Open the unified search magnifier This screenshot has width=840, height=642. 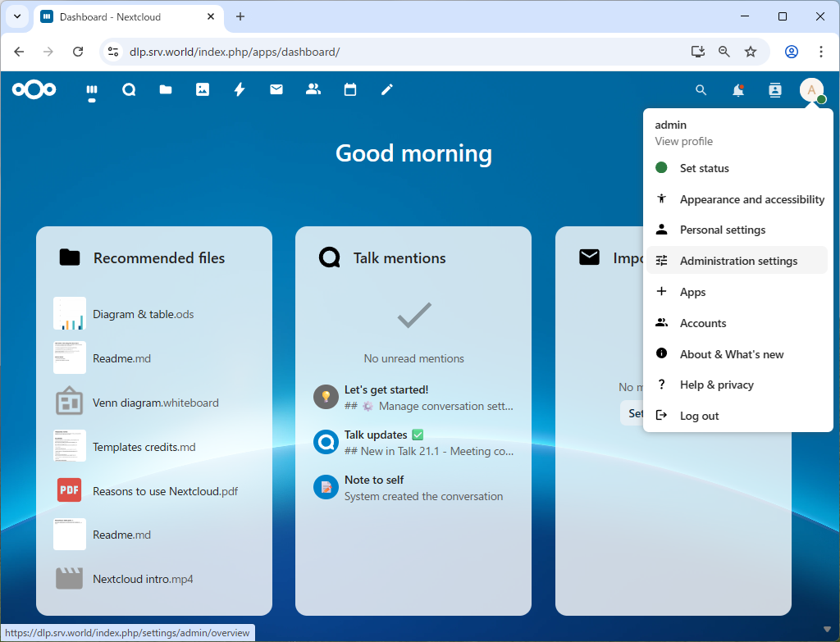pyautogui.click(x=701, y=90)
